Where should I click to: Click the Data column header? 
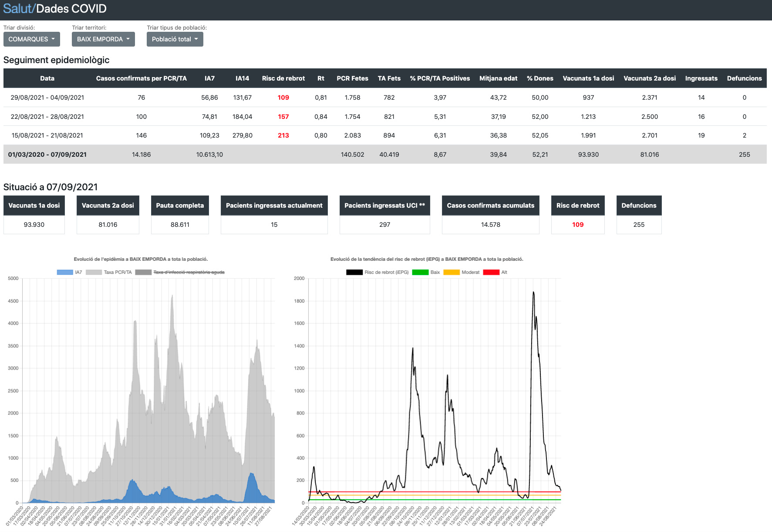point(47,78)
